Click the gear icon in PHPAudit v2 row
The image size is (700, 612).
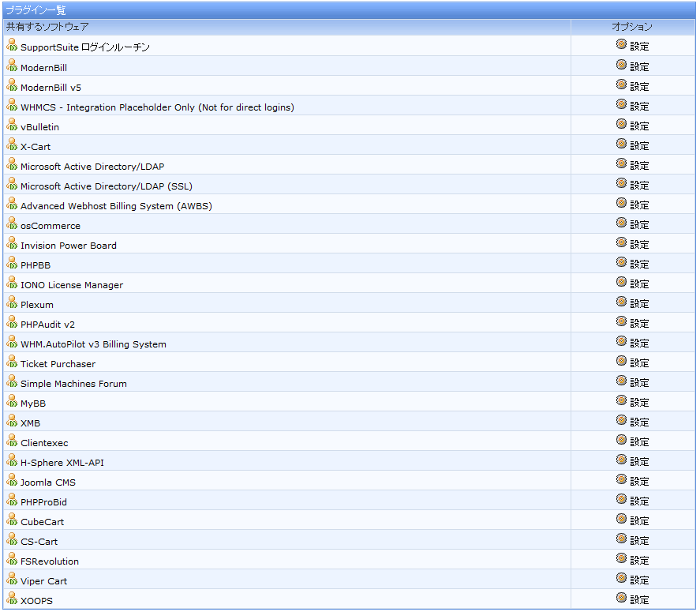point(621,321)
